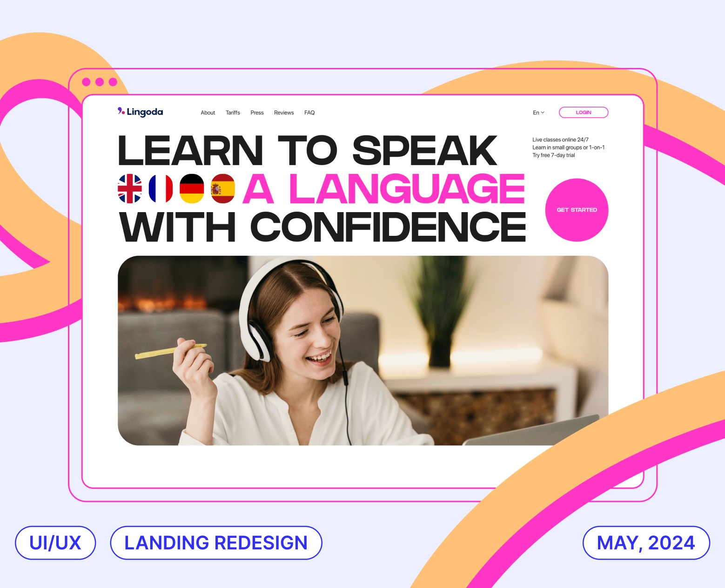Viewport: 725px width, 588px height.
Task: Select the German flag icon
Action: 192,188
